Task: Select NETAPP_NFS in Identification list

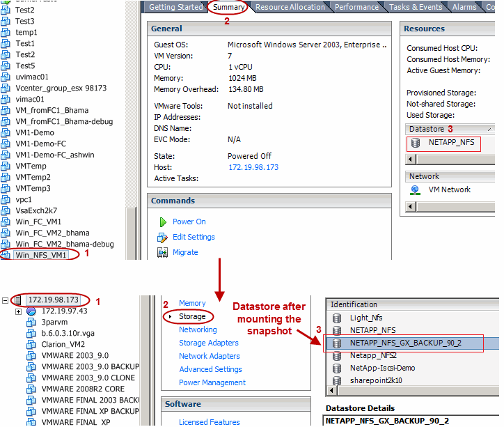Action: 373,330
